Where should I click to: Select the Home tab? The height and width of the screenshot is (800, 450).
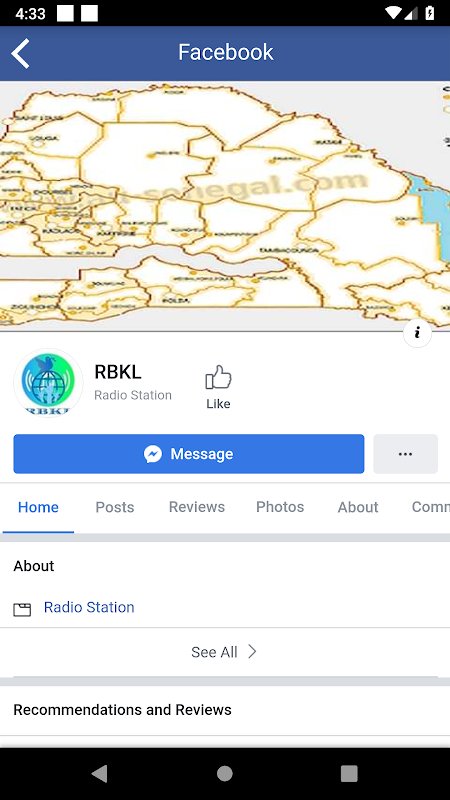pyautogui.click(x=38, y=507)
